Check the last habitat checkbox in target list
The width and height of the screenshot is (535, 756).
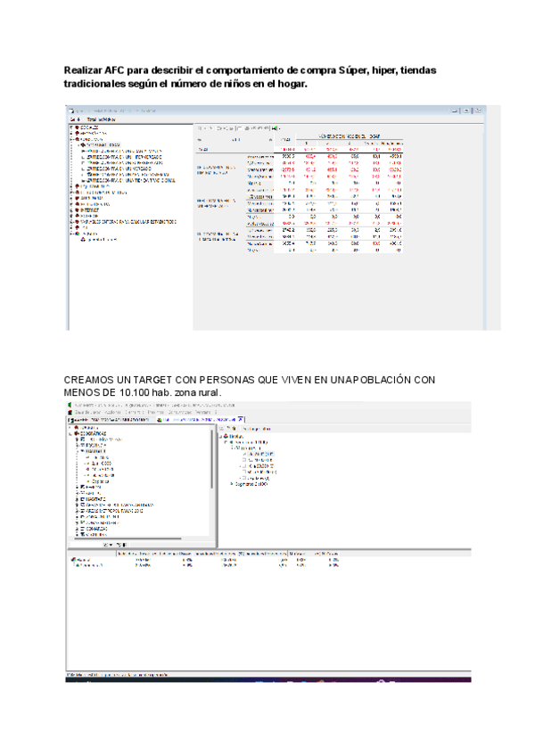[243, 477]
